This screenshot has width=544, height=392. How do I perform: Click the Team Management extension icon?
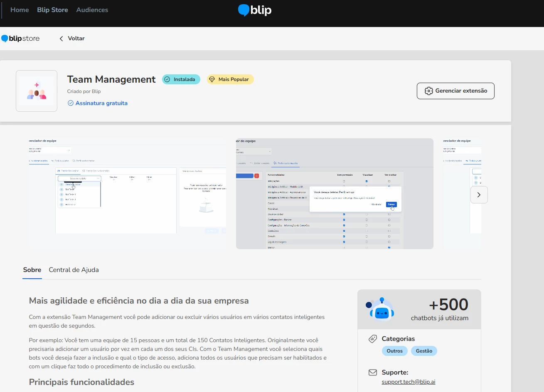point(37,91)
